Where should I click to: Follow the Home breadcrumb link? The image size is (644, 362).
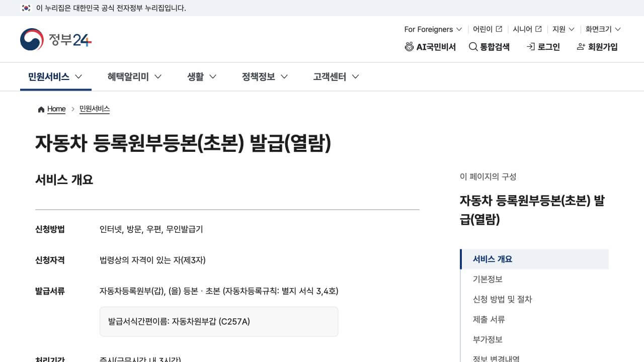[56, 109]
